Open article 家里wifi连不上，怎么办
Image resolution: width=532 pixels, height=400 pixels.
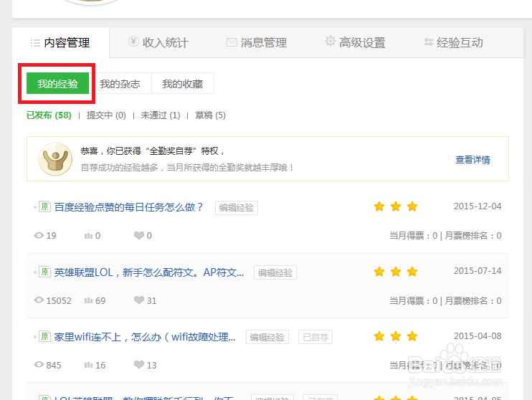[x=145, y=337]
